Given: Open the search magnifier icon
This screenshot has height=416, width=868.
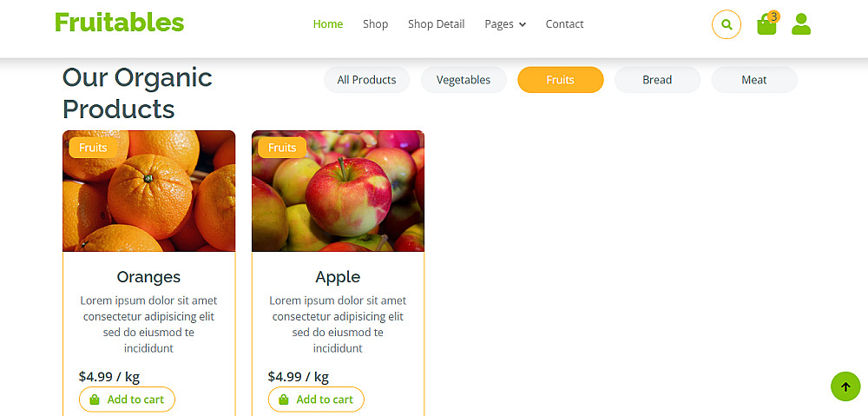Looking at the screenshot, I should [727, 24].
